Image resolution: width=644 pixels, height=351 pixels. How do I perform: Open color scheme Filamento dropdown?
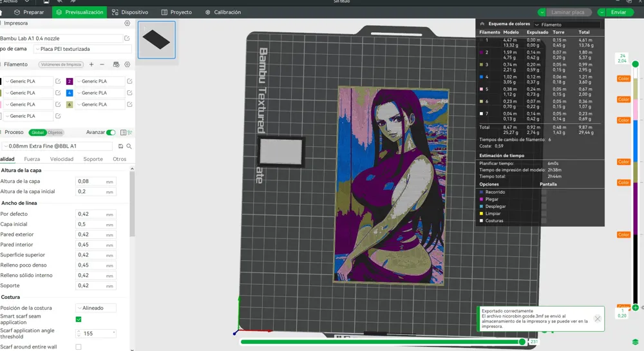pyautogui.click(x=567, y=24)
